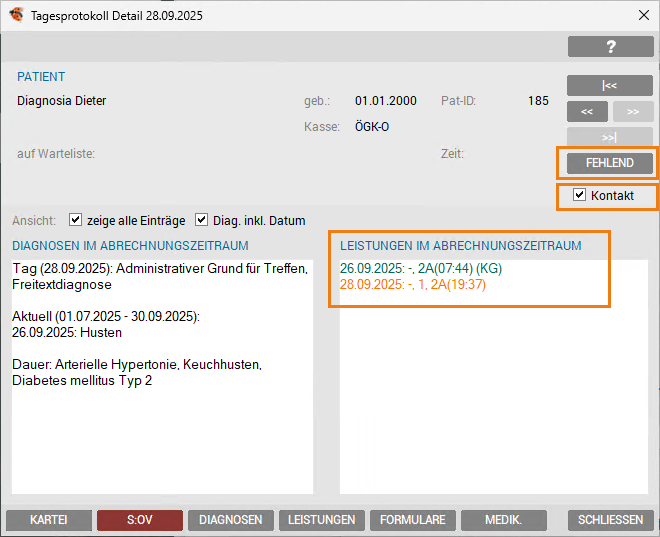Select the orange 28.09.2025 service entry
Screen dimensions: 660x537
tap(413, 285)
